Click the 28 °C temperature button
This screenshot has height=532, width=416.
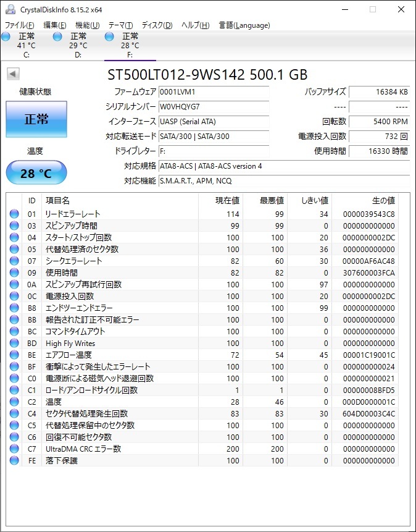coord(36,173)
